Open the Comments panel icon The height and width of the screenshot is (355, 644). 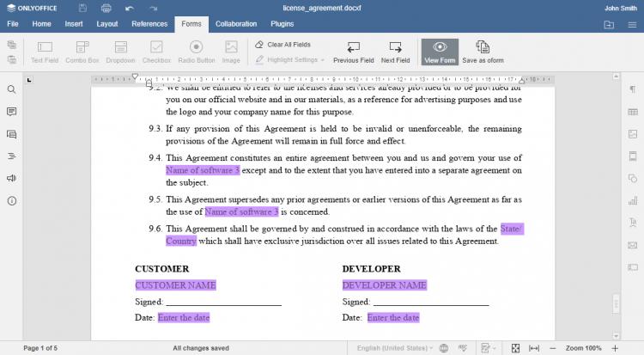point(11,112)
